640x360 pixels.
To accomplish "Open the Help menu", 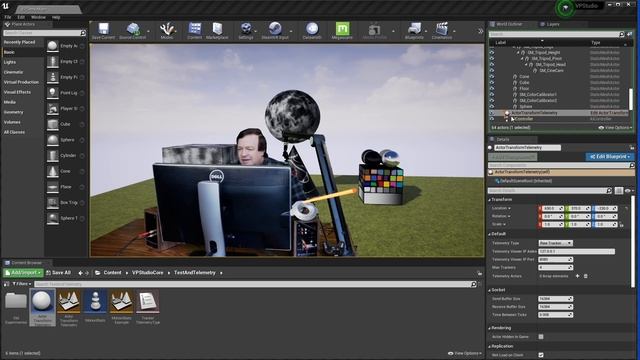I will coord(56,17).
